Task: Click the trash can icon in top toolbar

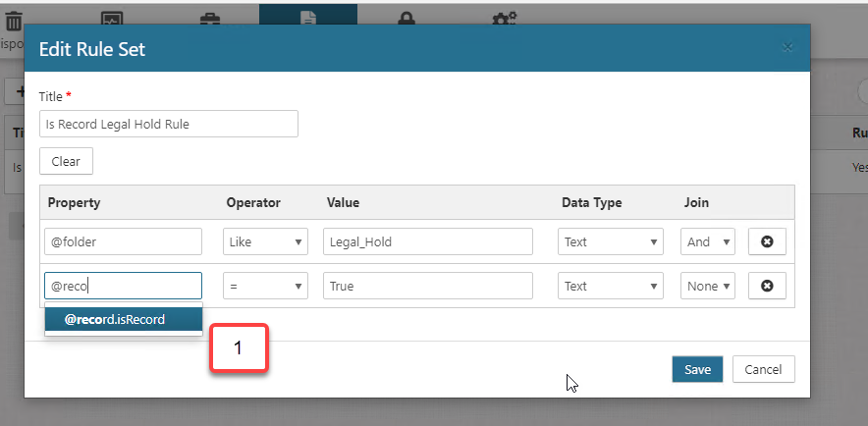Action: 13,20
